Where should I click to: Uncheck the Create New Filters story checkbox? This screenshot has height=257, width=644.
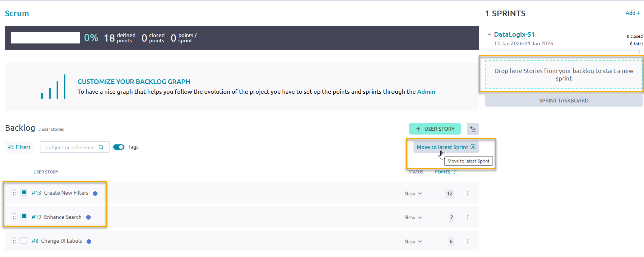pyautogui.click(x=24, y=192)
